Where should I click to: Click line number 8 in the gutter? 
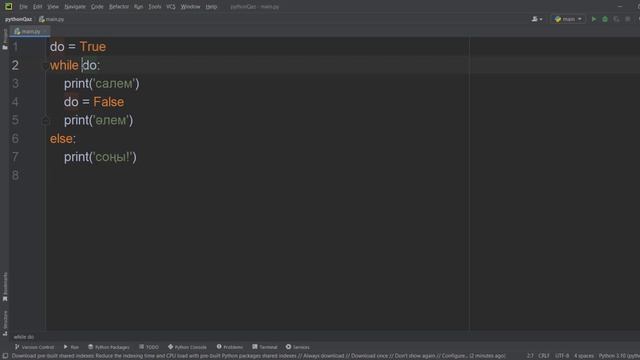(15, 175)
